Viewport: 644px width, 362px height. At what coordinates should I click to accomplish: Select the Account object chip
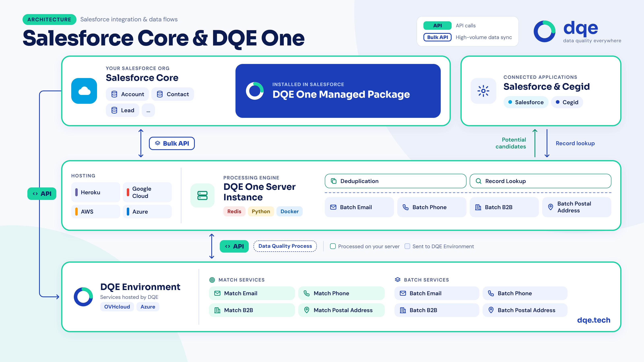point(127,94)
